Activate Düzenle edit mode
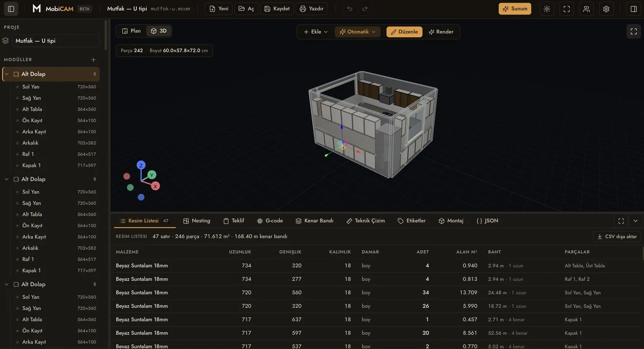644x349 pixels. (x=404, y=32)
